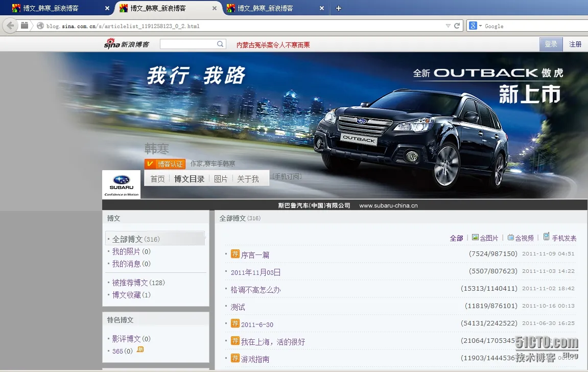Viewport: 588px width, 372px height.
Task: Filter posts by 含图片
Action: pos(485,238)
